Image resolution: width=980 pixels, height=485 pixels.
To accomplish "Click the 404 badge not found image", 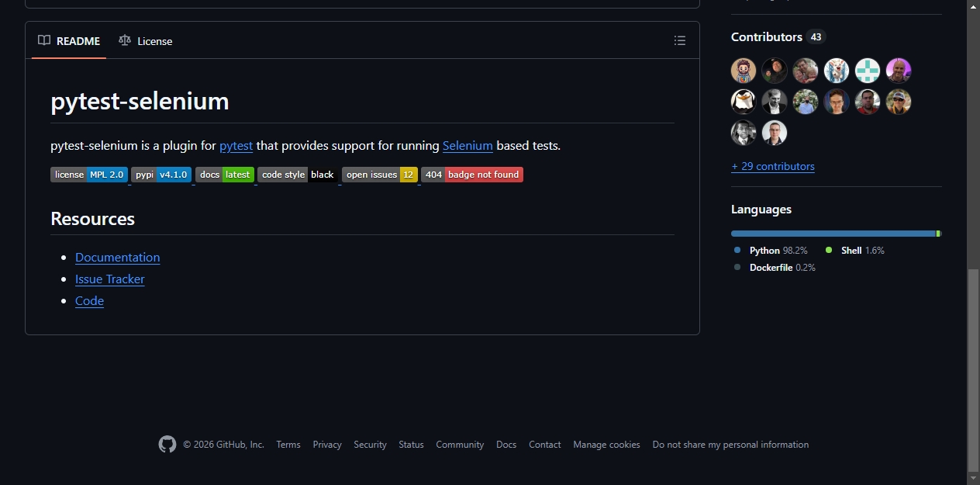I will 472,175.
